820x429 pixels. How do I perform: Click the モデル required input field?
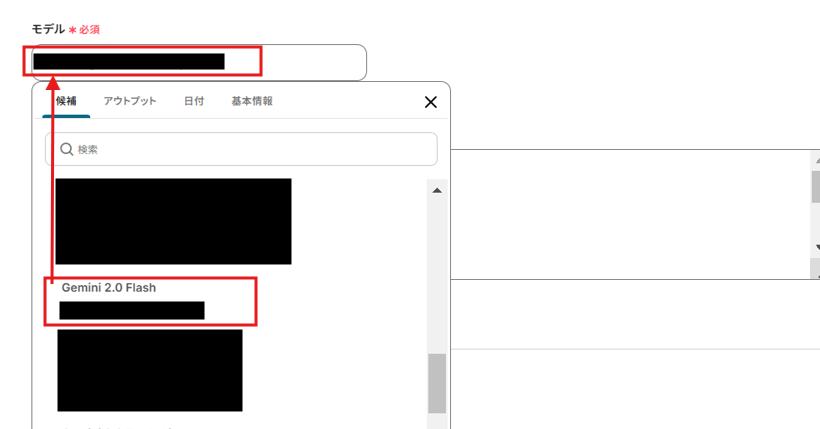pyautogui.click(x=199, y=62)
